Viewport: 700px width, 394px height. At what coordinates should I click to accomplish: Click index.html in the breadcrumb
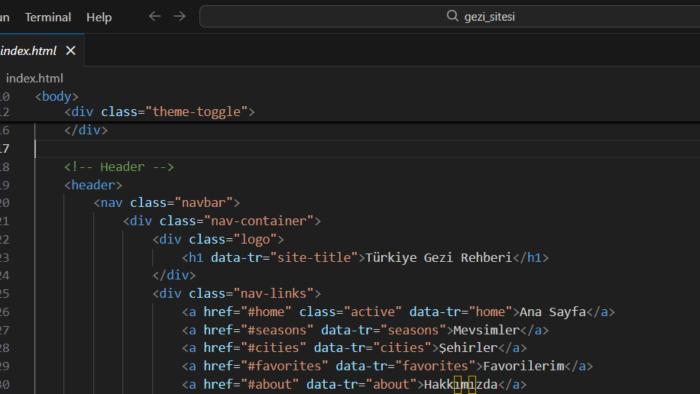pyautogui.click(x=34, y=79)
